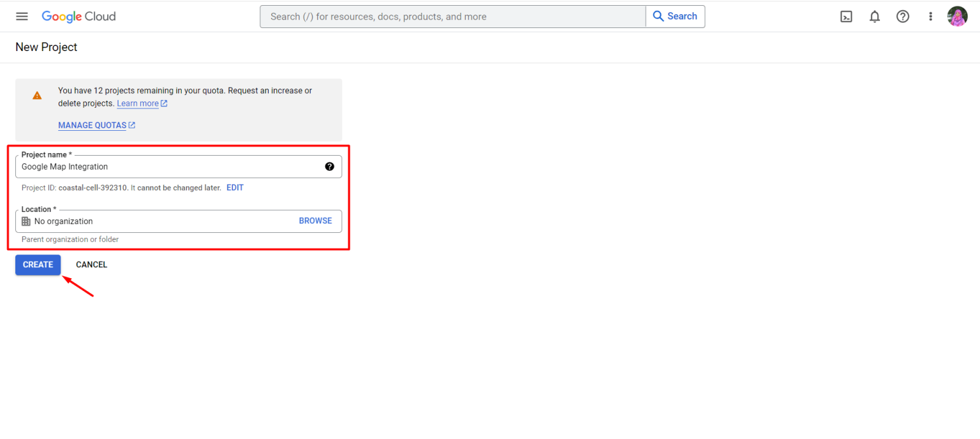Browse for a parent location
Screen dimensions: 980x439
click(315, 221)
